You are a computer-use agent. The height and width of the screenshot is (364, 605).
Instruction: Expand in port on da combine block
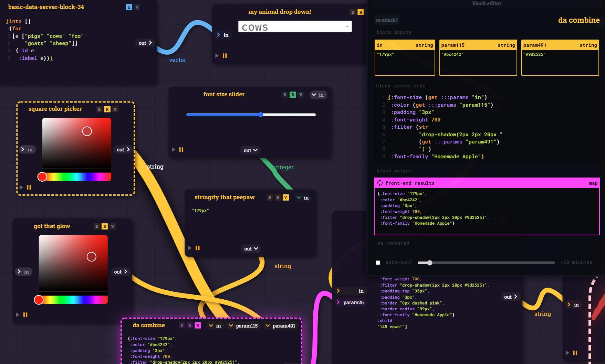tap(215, 326)
